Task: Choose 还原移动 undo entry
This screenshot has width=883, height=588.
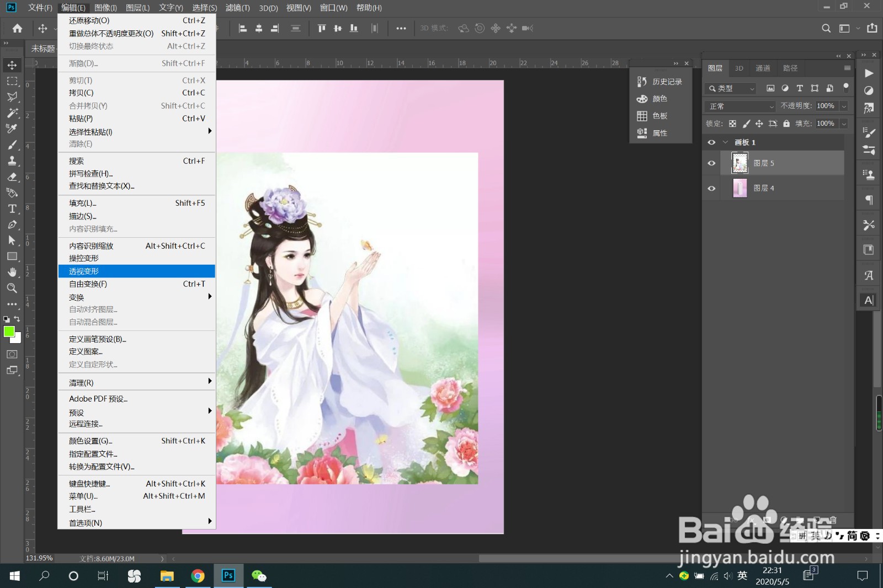Action: [136, 20]
